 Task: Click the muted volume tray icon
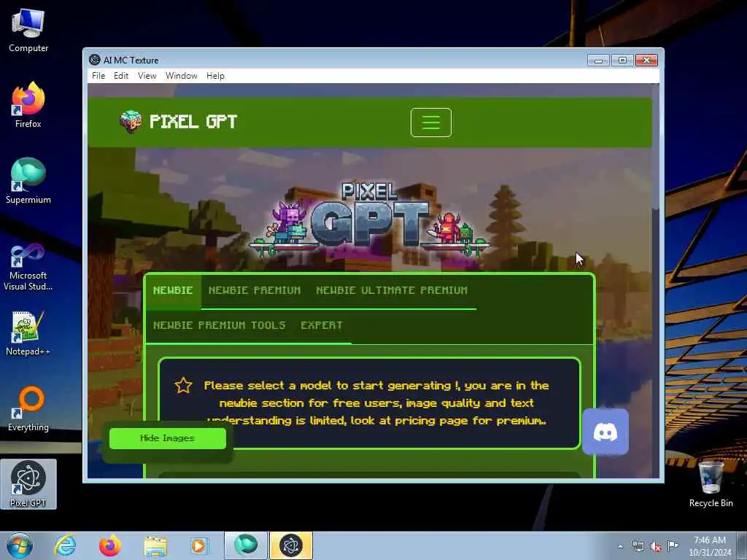[656, 547]
